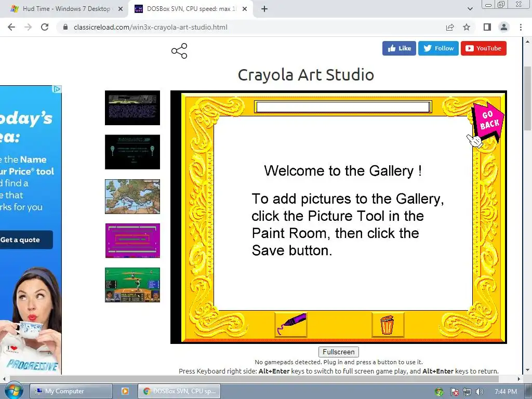The image size is (532, 399).
Task: Click the Facebook Like button
Action: pos(399,48)
